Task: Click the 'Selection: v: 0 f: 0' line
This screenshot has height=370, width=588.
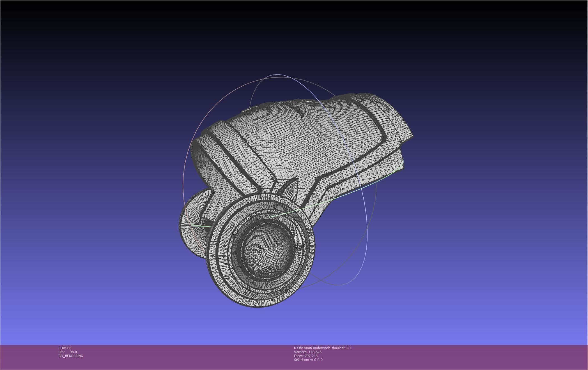Action: point(308,360)
